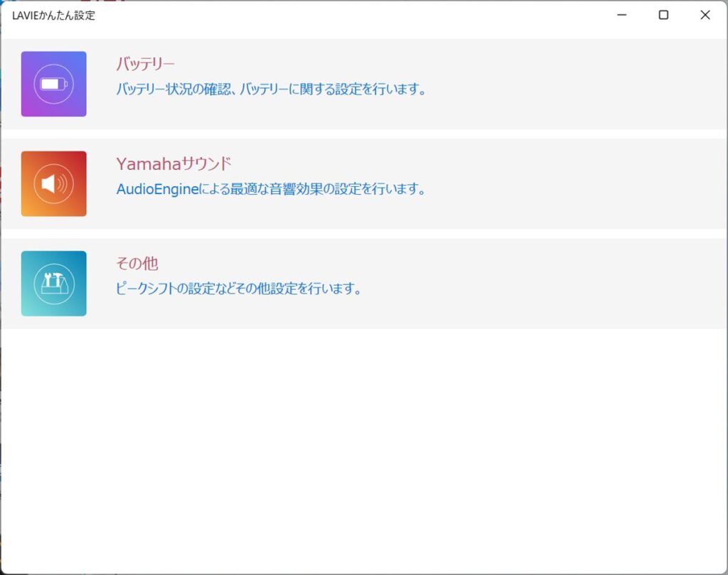Open the teal toolbox icon for その他
The width and height of the screenshot is (728, 575).
coord(54,284)
